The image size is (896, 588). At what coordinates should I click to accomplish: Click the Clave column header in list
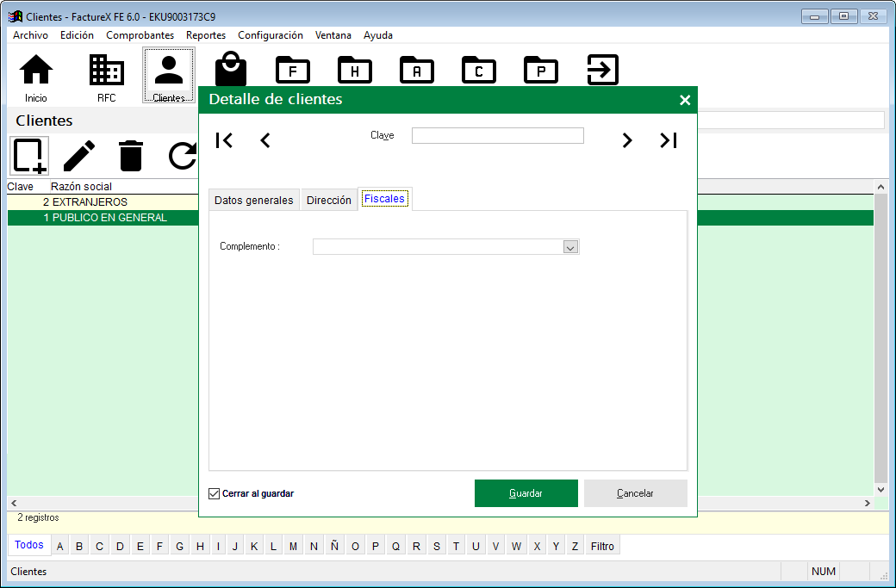[x=20, y=187]
